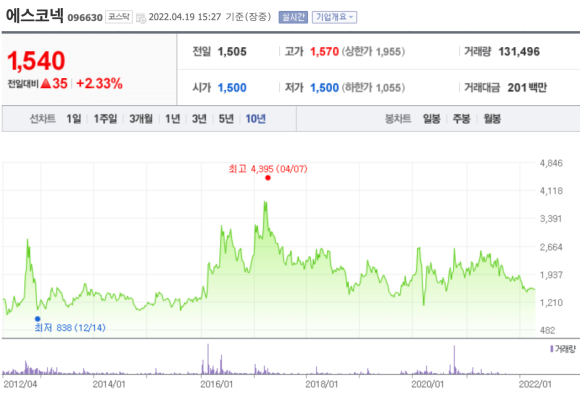Switch to 일봉 daily candle chart
Screen dimensions: 580x395
point(432,119)
